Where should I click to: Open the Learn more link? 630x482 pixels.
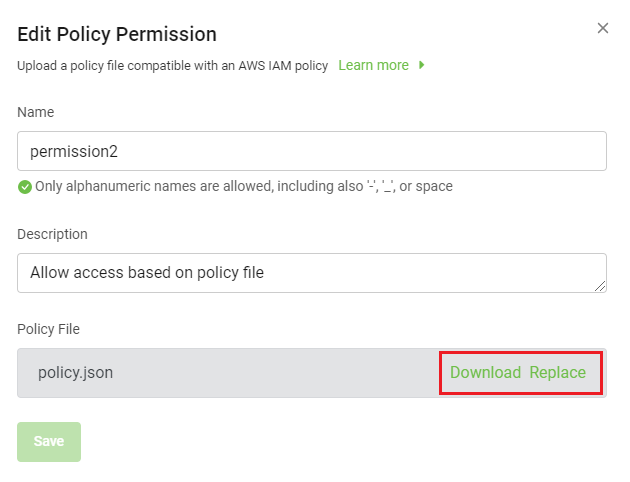(373, 65)
